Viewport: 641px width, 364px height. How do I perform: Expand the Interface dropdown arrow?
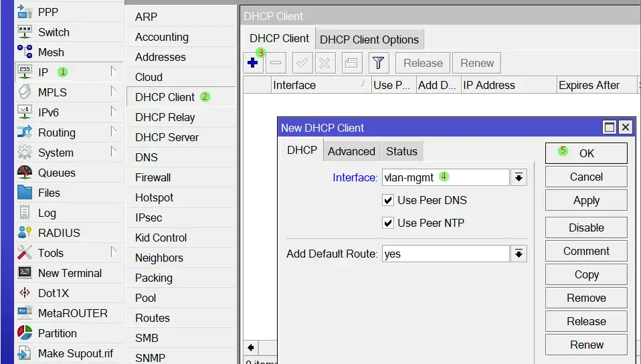(519, 177)
